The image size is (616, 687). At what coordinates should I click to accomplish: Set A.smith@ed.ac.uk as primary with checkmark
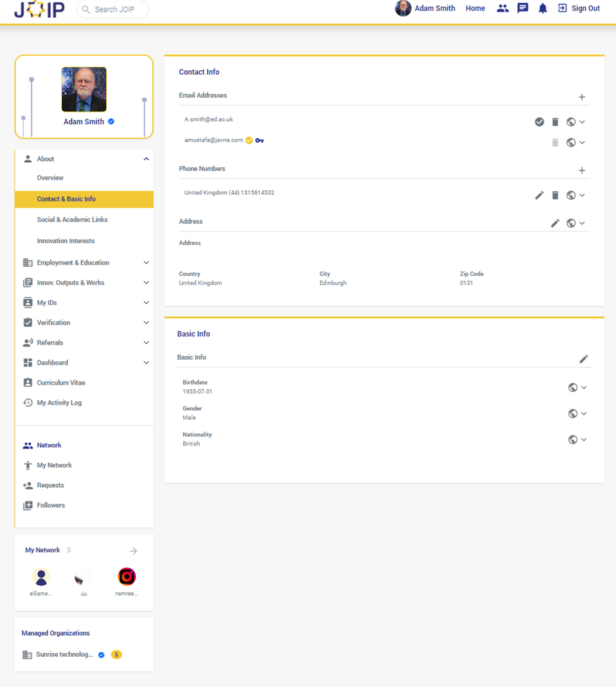tap(539, 122)
